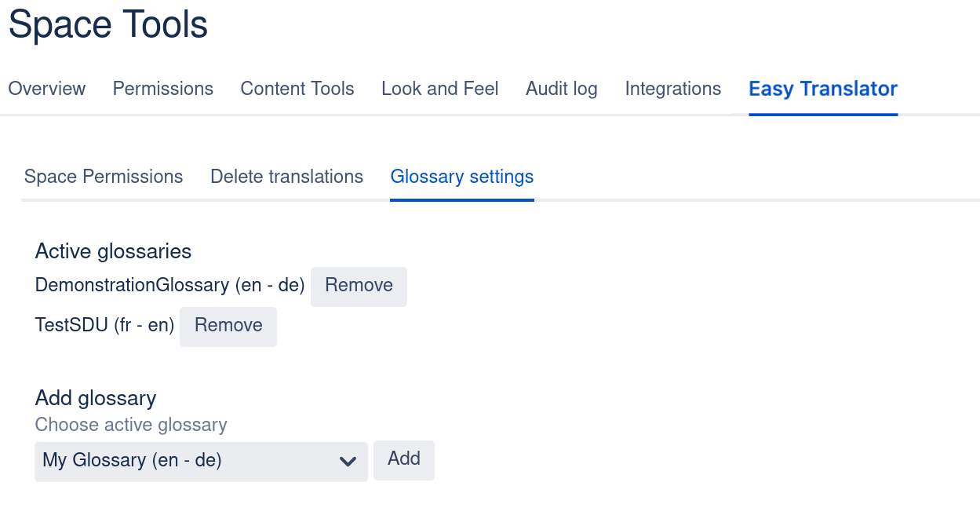The width and height of the screenshot is (980, 508).
Task: Open the Overview tab
Action: point(46,89)
